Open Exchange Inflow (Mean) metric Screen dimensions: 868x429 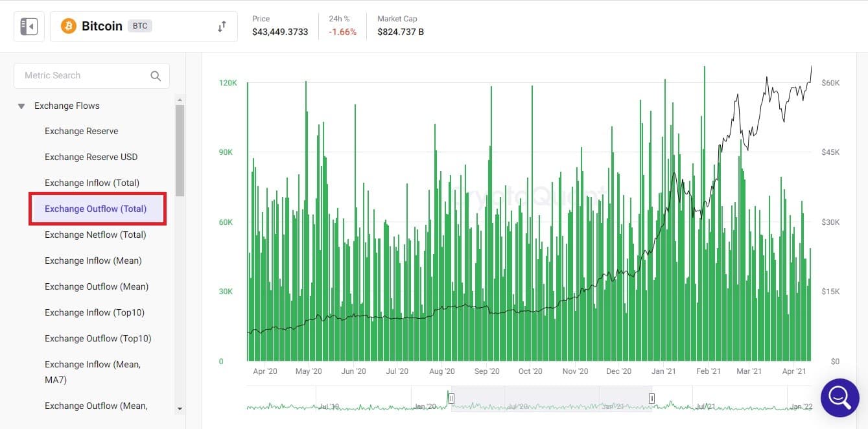[93, 261]
